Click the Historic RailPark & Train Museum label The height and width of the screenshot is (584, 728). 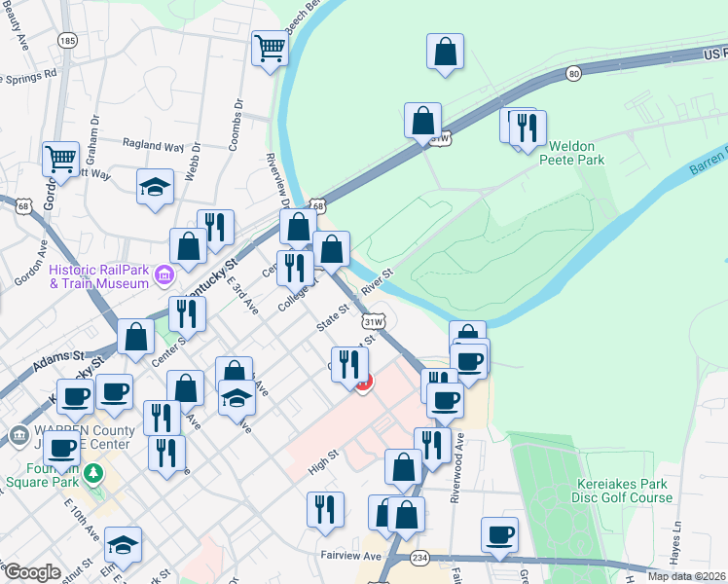(x=99, y=276)
